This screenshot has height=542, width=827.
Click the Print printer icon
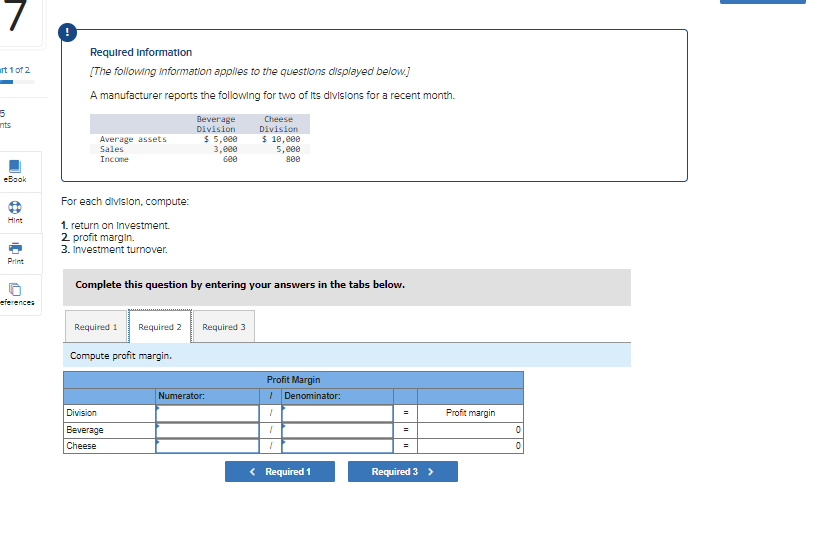15,248
